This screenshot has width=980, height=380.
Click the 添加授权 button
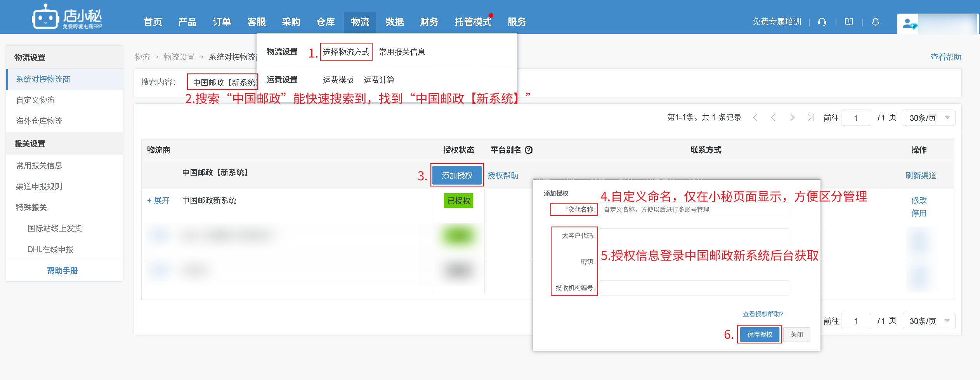pyautogui.click(x=457, y=175)
